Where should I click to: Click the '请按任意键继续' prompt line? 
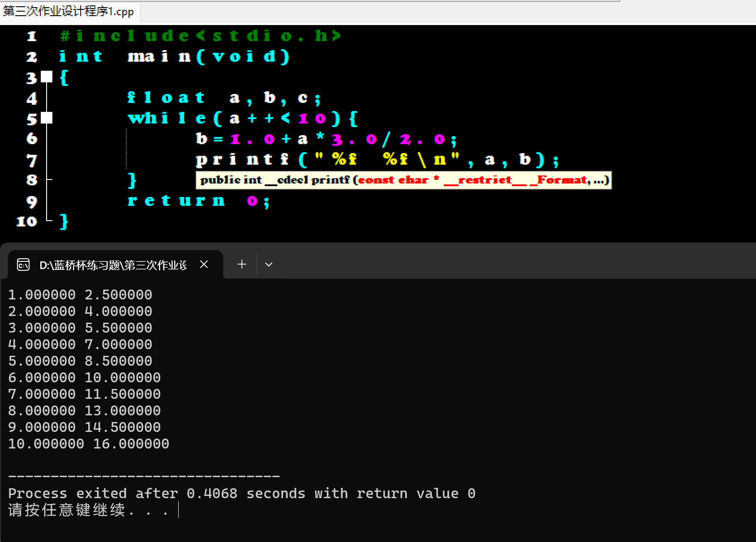[89, 510]
